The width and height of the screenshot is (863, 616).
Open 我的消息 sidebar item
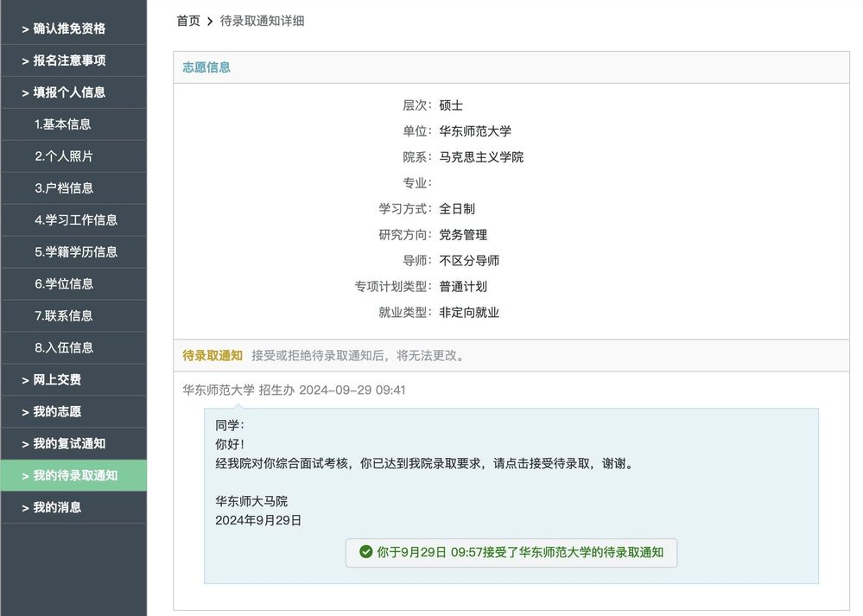pyautogui.click(x=57, y=508)
